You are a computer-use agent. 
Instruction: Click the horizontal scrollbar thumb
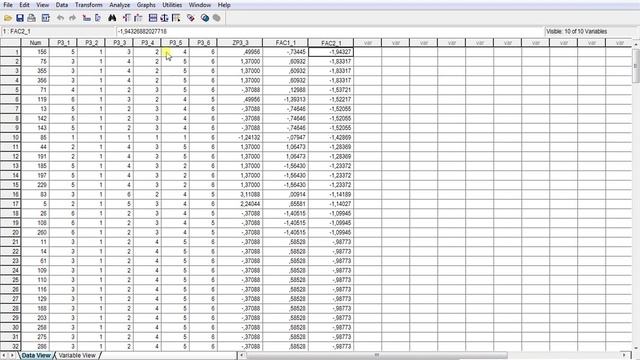(376, 355)
